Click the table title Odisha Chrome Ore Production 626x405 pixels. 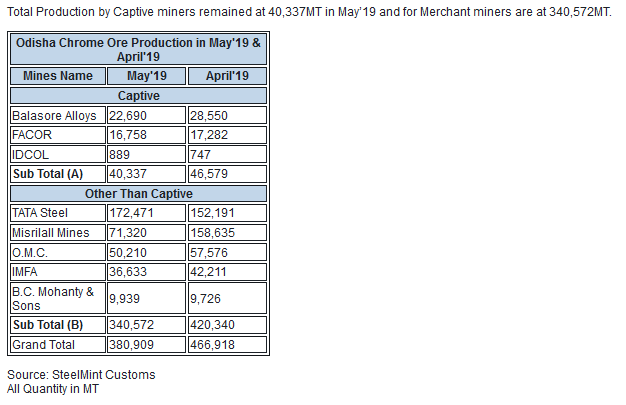tap(139, 50)
